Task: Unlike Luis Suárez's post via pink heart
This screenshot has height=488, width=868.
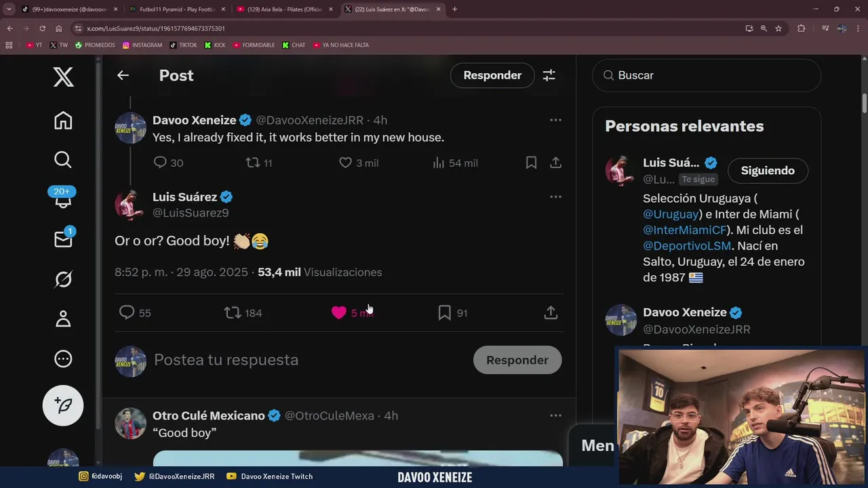Action: click(338, 312)
